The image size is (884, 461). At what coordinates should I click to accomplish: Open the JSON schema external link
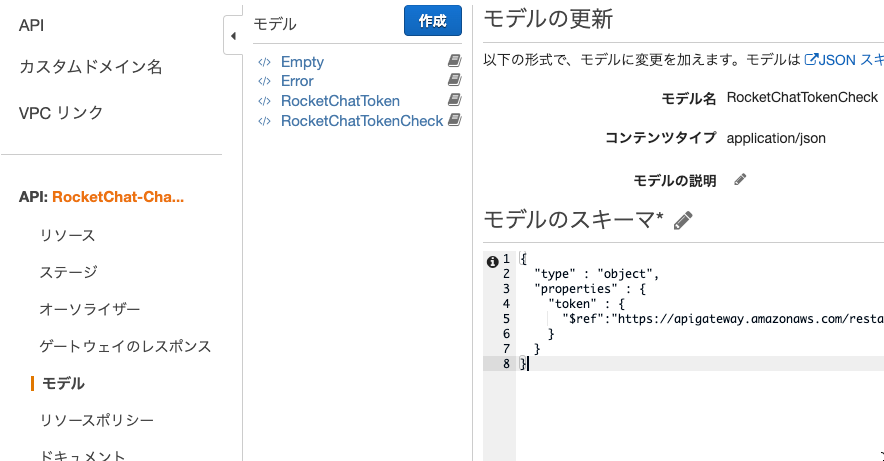[844, 60]
